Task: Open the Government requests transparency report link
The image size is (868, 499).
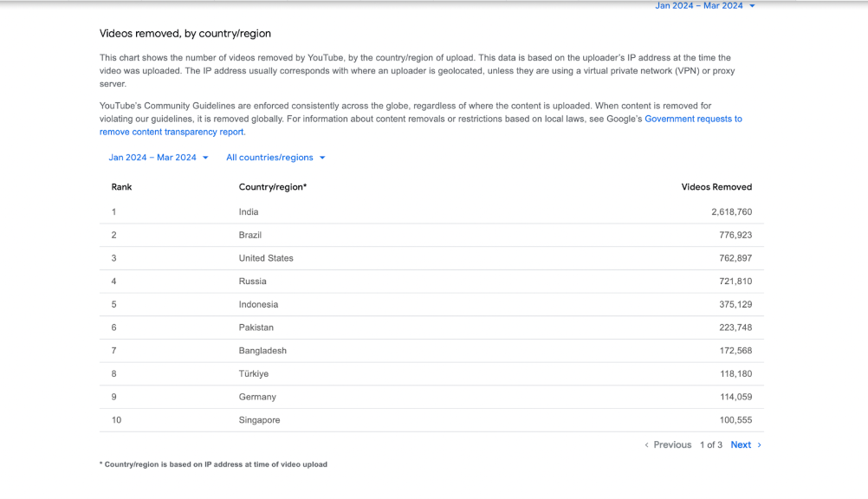Action: click(692, 120)
